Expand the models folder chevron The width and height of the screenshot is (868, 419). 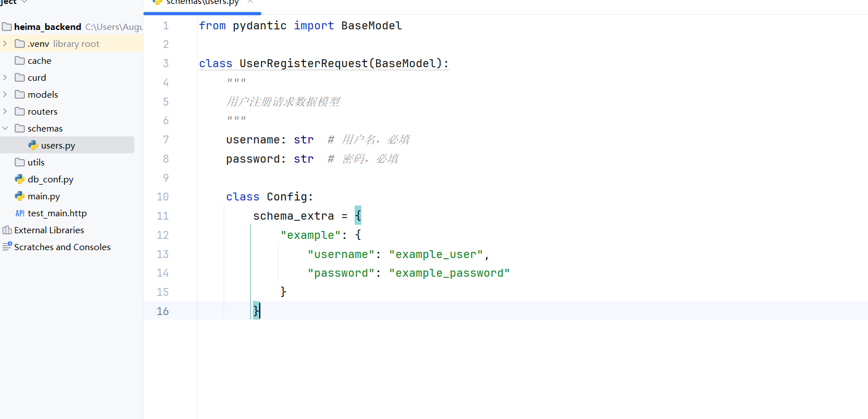point(5,94)
